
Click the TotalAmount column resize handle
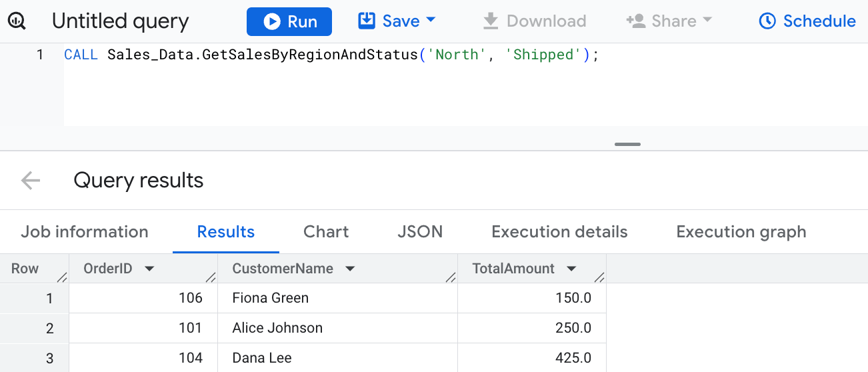[x=599, y=277]
